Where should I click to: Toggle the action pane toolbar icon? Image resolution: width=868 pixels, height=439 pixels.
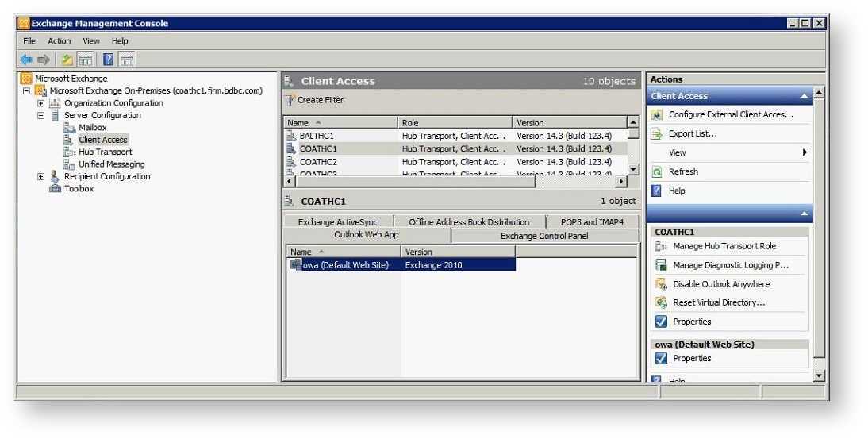127,60
